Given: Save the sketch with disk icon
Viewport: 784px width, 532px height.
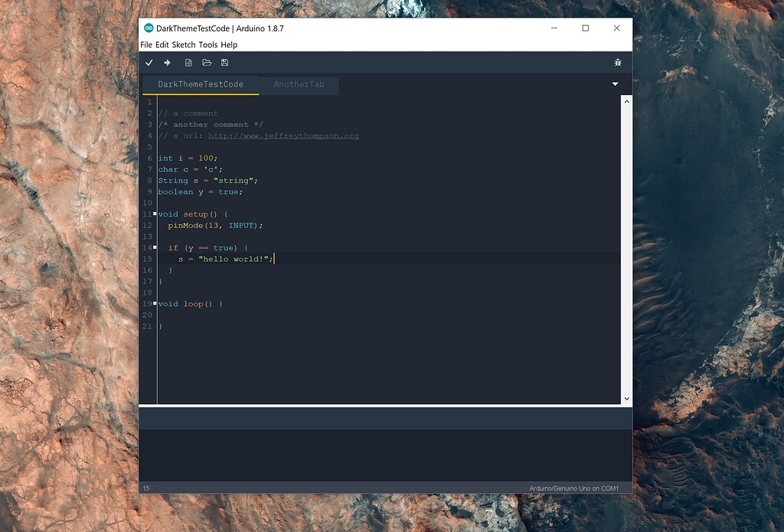Looking at the screenshot, I should pyautogui.click(x=224, y=63).
